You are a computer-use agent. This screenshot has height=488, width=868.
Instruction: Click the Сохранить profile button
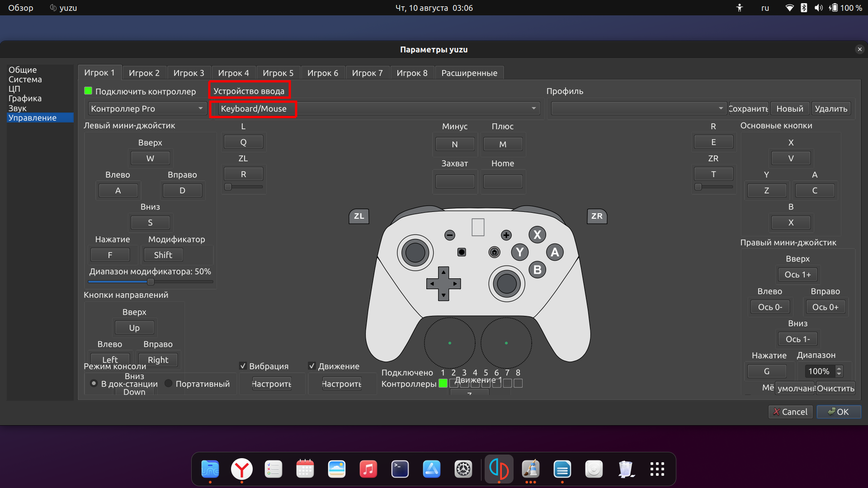click(x=749, y=108)
